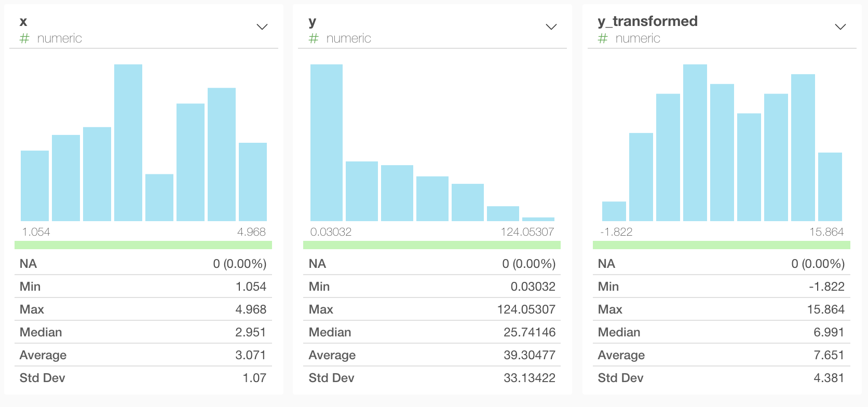This screenshot has height=407, width=868.
Task: Click the green bar below y_transformed histogram
Action: (721, 245)
